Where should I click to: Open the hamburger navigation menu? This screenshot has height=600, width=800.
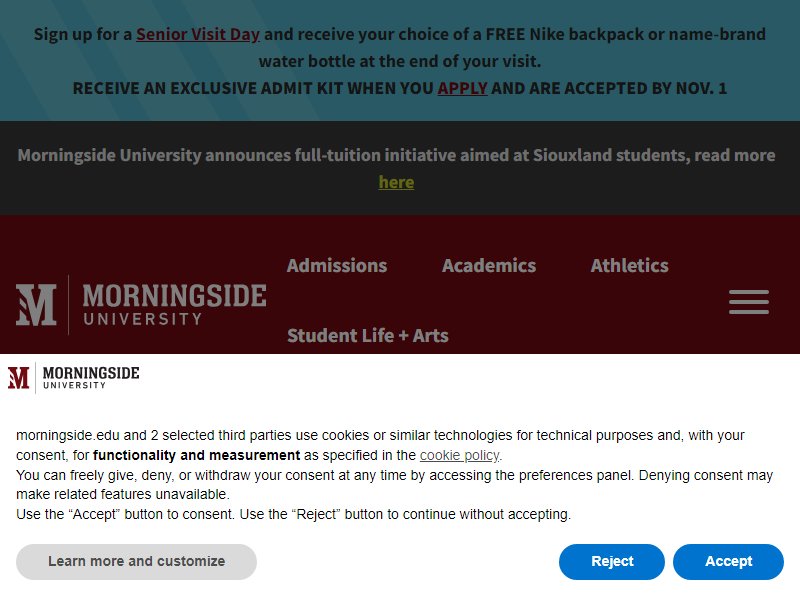[748, 302]
